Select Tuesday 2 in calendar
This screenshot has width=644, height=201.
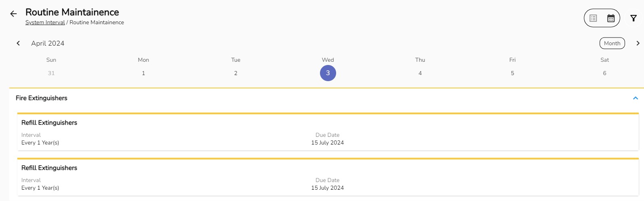pos(236,73)
